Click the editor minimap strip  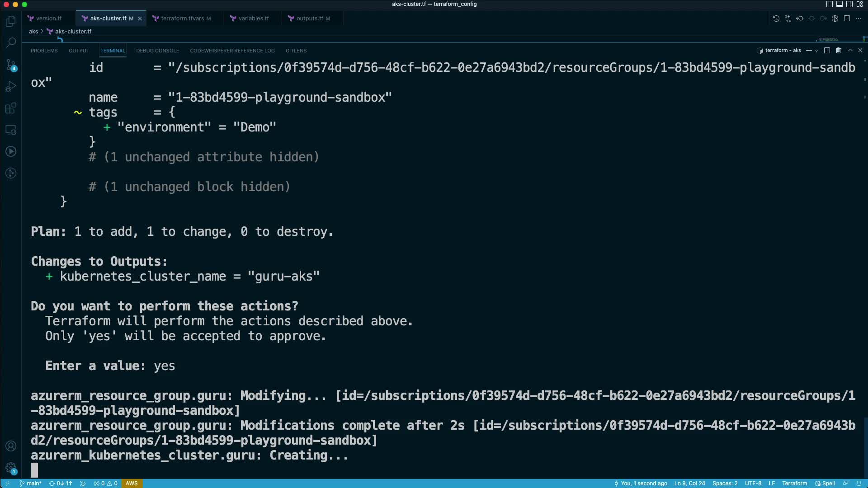click(828, 39)
